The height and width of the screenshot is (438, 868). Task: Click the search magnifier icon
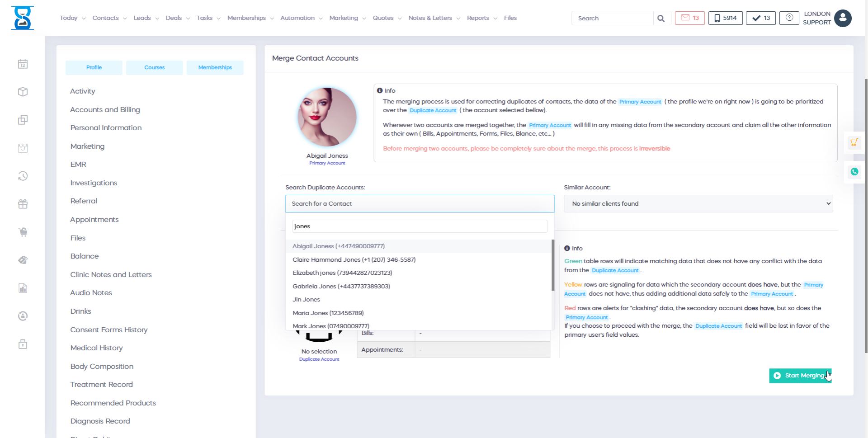[661, 19]
